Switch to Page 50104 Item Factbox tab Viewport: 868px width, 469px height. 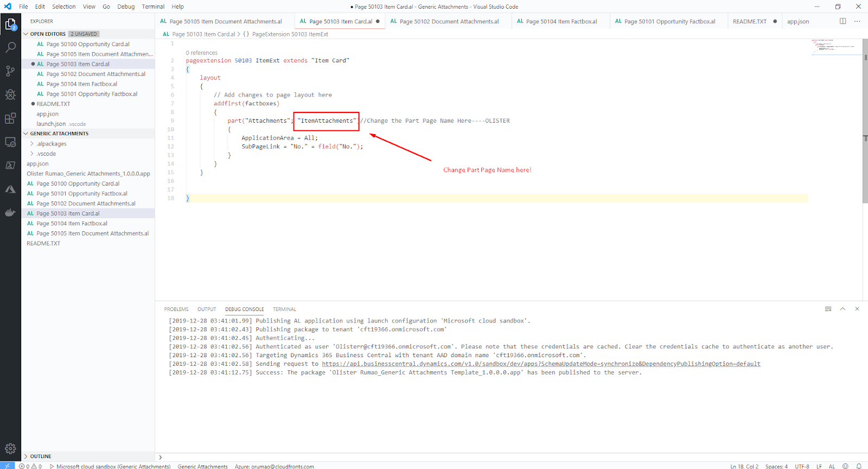click(x=560, y=21)
